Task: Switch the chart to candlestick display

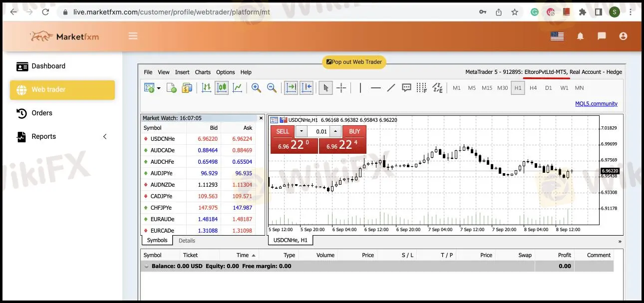Action: tap(221, 88)
